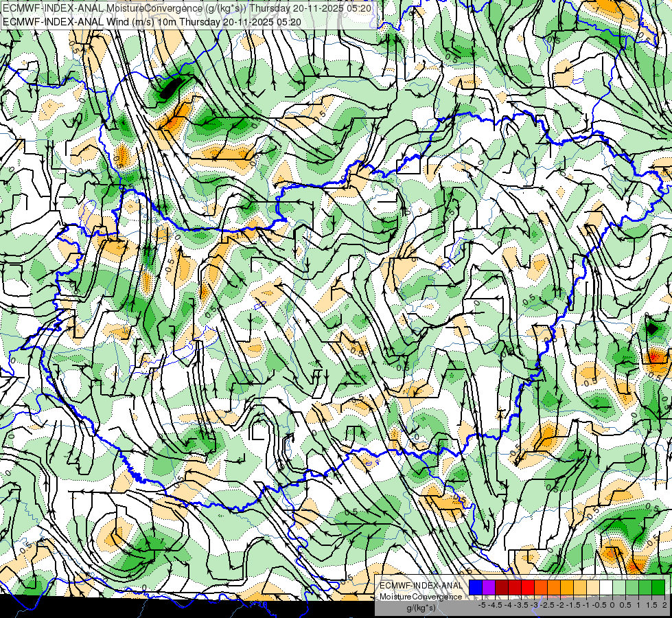This screenshot has width=672, height=618.
Task: Pick the bright red swatch between -3.5 and -3
Action: [x=528, y=587]
